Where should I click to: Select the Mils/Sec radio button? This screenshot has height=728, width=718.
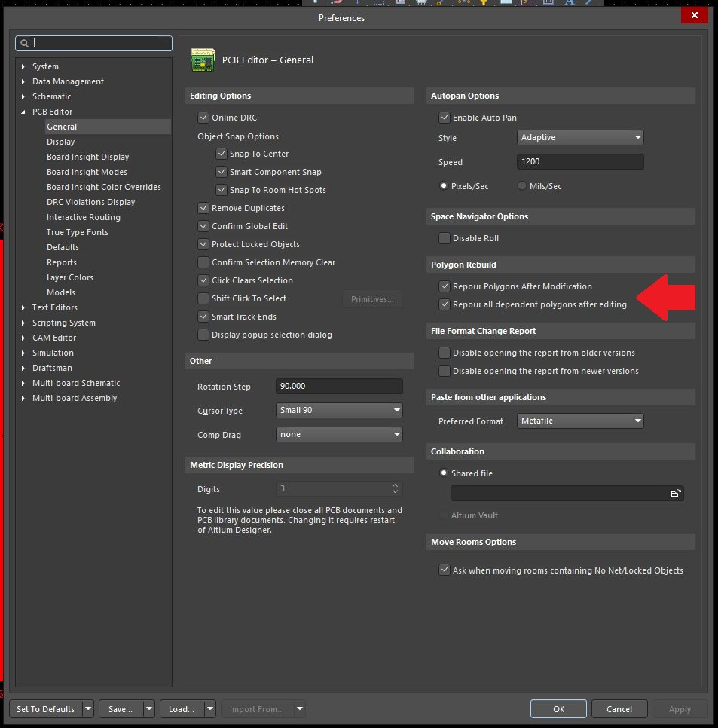point(522,185)
